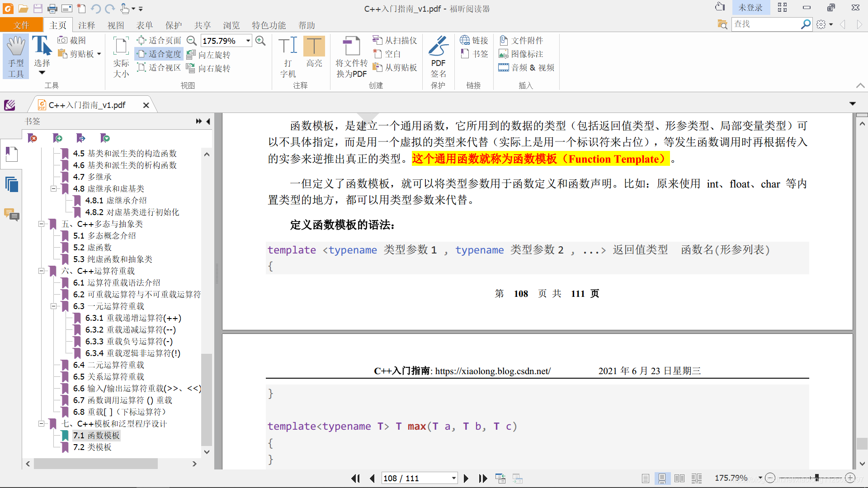Viewport: 868px width, 488px height.
Task: Rotate view left (向左旋转)
Action: coord(209,55)
